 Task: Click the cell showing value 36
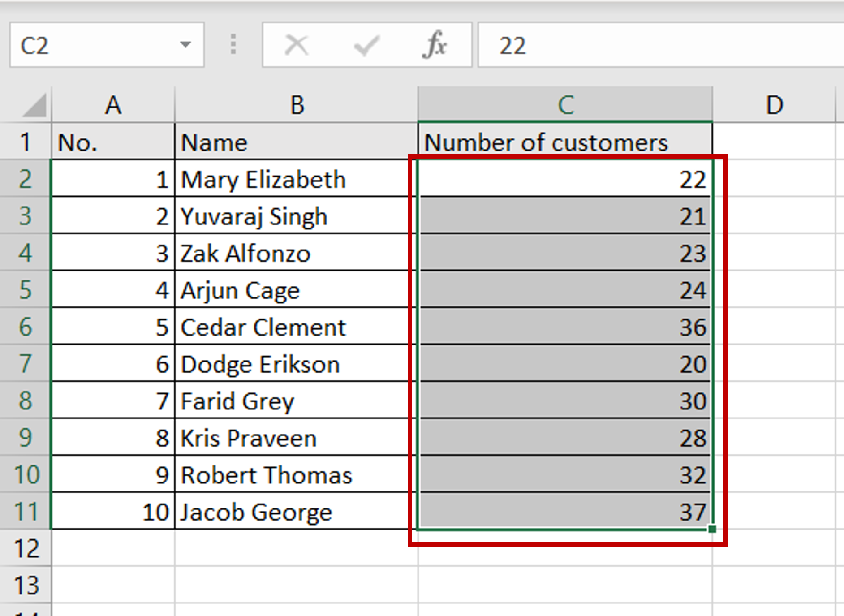coord(564,327)
